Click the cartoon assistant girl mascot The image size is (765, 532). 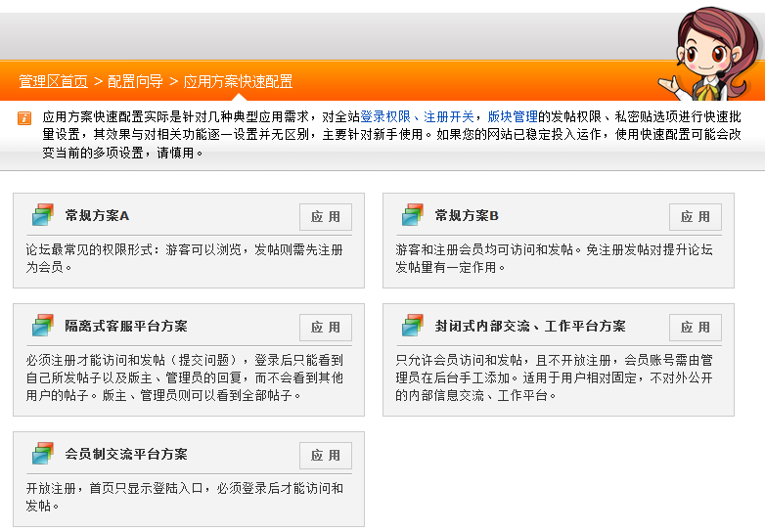(709, 53)
